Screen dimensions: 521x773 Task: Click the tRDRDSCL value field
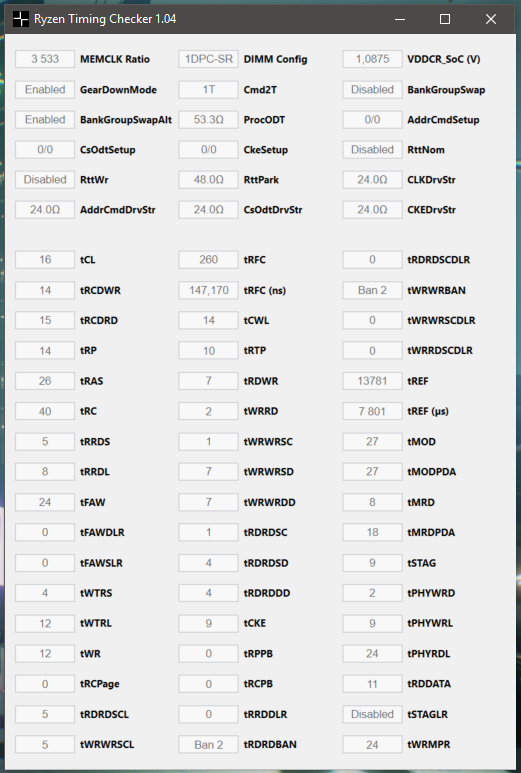tap(45, 714)
